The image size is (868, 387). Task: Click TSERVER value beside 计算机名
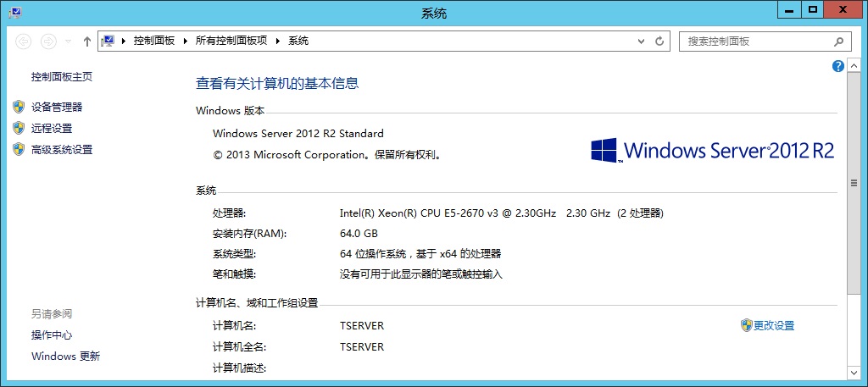(x=362, y=326)
